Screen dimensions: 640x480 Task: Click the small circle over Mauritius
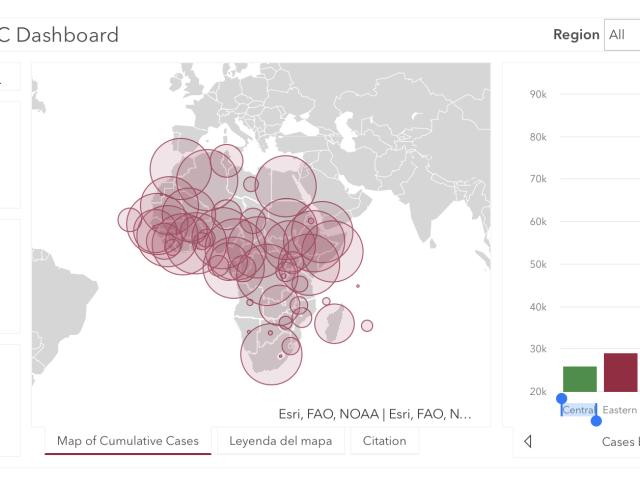[367, 326]
